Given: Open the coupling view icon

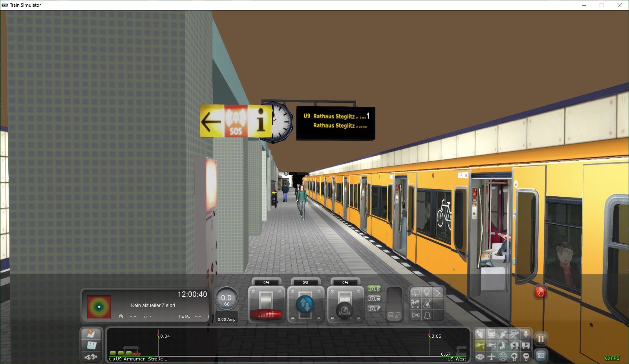Looking at the screenshot, I should pos(480,357).
